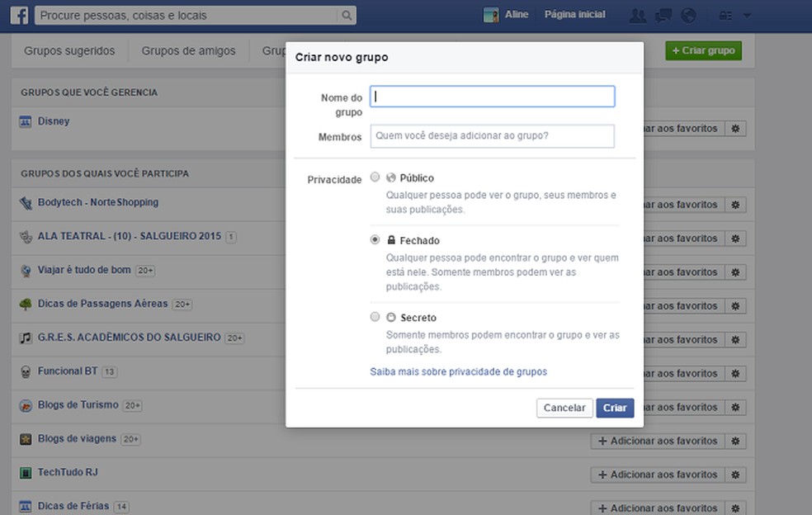
Task: Add Dicas de Férias to favoritos
Action: 658,508
